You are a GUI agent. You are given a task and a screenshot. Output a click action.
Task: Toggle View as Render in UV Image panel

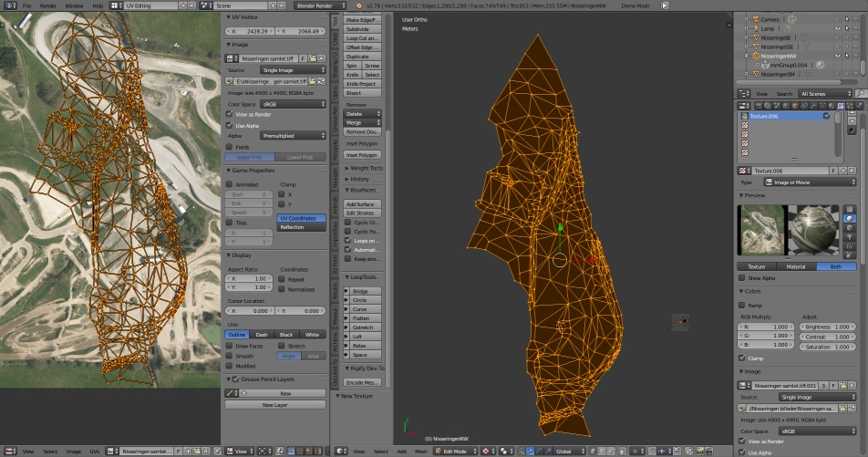click(x=229, y=114)
